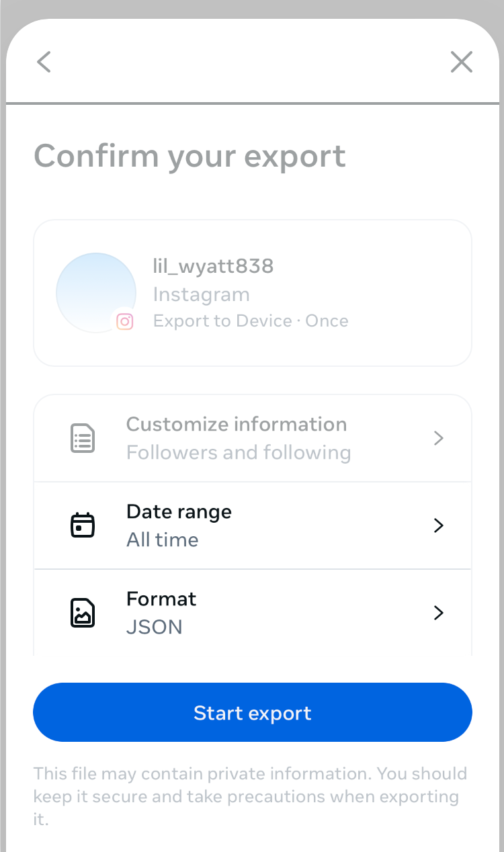Open the lil_wyatt838 profile picture
The image size is (504, 852).
pos(96,292)
